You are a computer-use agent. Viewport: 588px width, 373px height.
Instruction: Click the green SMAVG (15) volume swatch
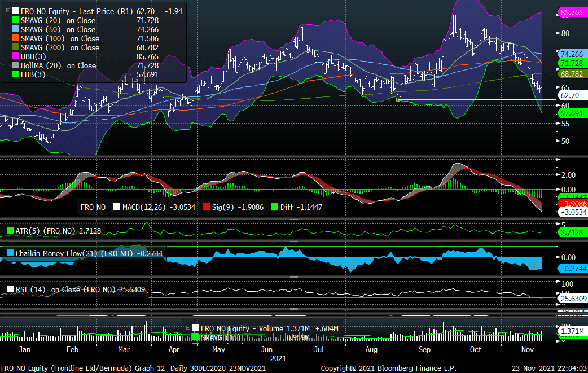tap(195, 337)
